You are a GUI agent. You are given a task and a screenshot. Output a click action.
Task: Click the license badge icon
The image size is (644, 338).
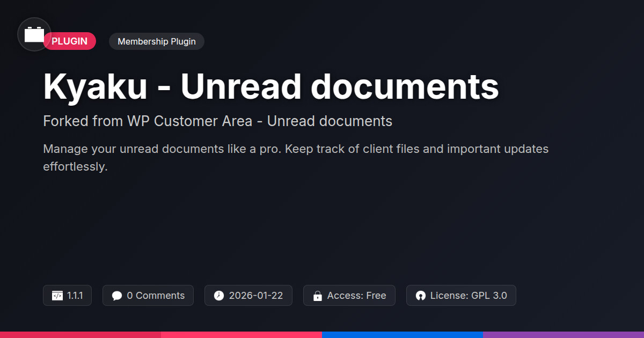click(x=421, y=296)
